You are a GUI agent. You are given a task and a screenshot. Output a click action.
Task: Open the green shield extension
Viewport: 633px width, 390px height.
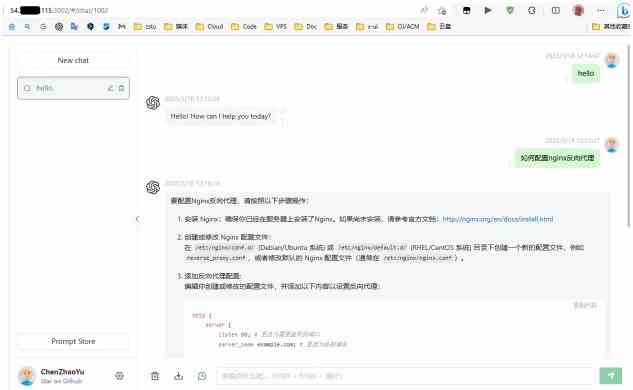point(510,10)
